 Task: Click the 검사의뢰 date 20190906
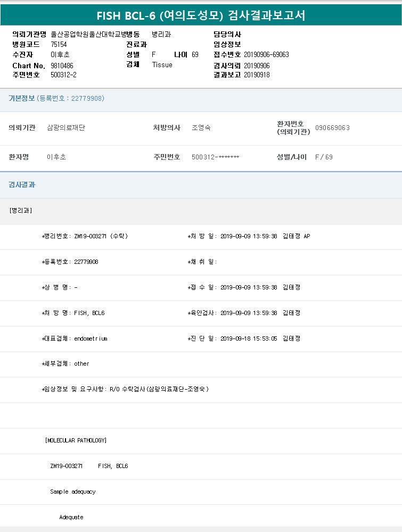click(257, 66)
